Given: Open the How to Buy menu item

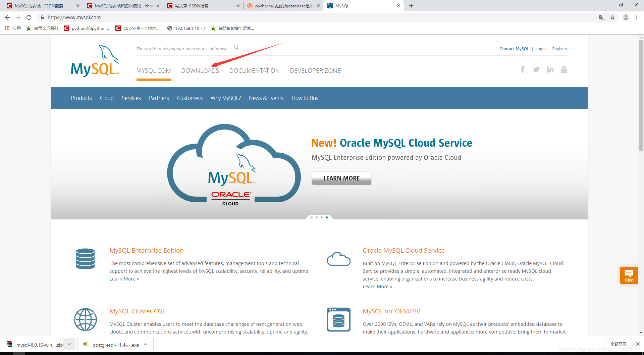Looking at the screenshot, I should point(305,98).
